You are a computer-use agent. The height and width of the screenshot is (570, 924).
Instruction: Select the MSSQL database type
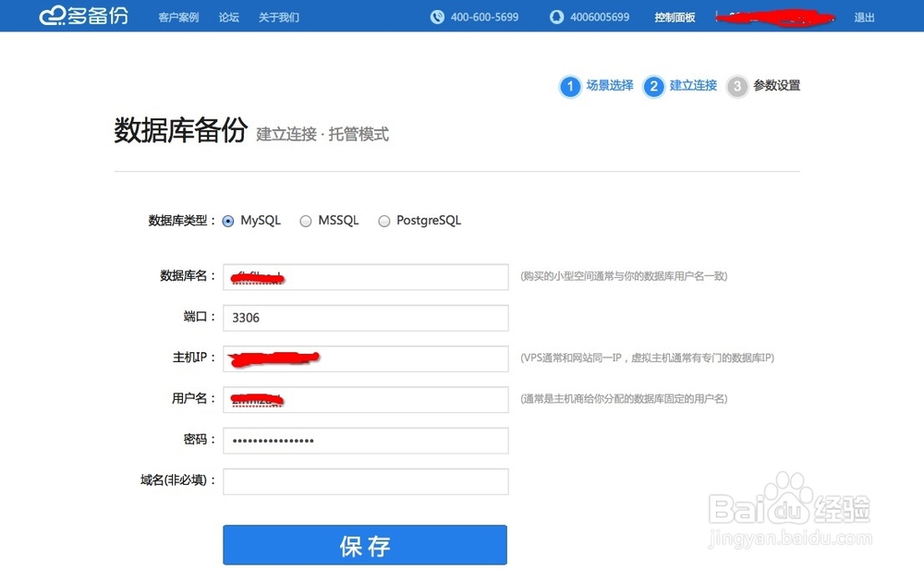(306, 221)
